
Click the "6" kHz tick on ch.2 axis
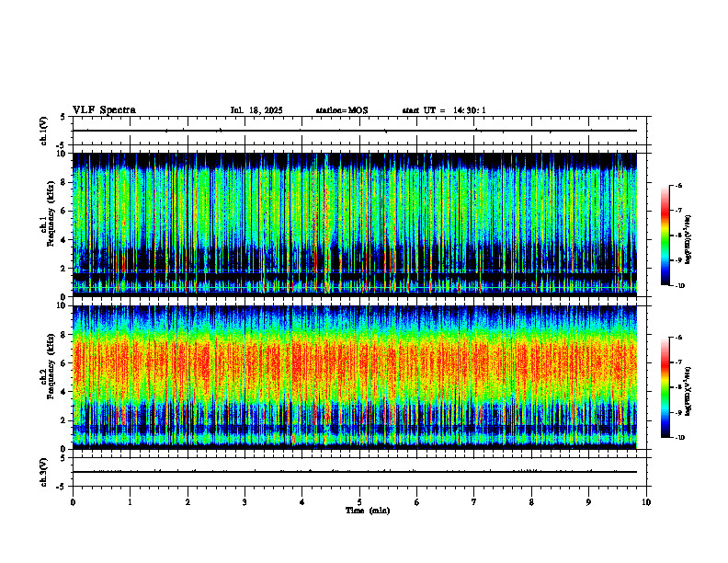click(x=64, y=363)
